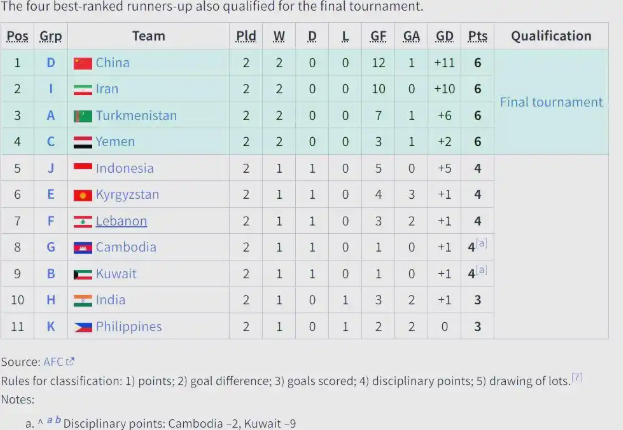Click the Yemen flag icon

tap(83, 142)
